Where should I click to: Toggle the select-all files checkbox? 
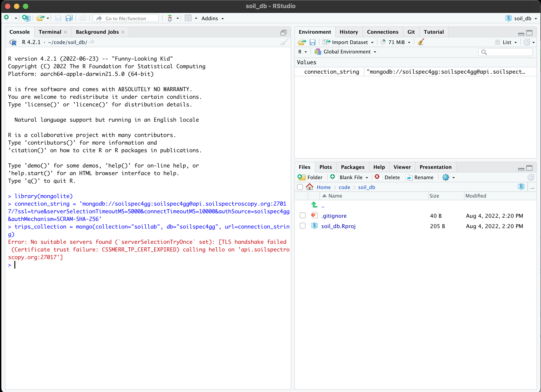click(300, 187)
